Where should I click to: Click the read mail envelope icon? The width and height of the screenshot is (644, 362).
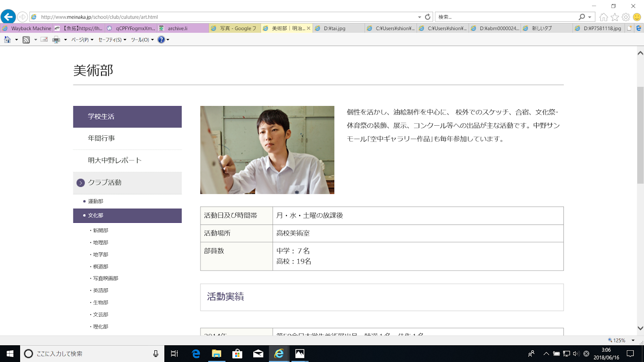click(44, 40)
